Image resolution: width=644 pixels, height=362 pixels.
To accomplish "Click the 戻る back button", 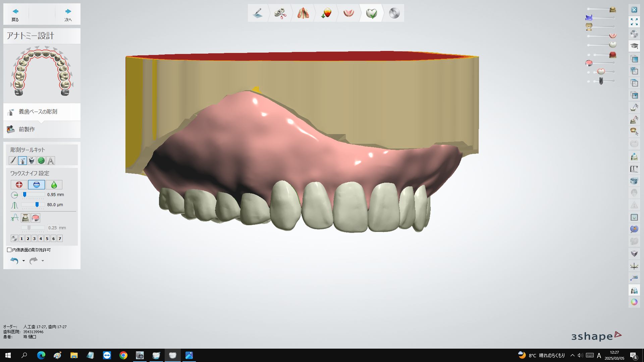I will click(15, 14).
